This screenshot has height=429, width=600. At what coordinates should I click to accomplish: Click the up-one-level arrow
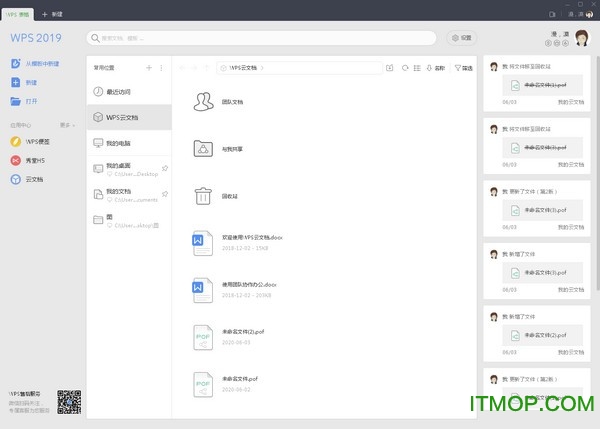(207, 68)
